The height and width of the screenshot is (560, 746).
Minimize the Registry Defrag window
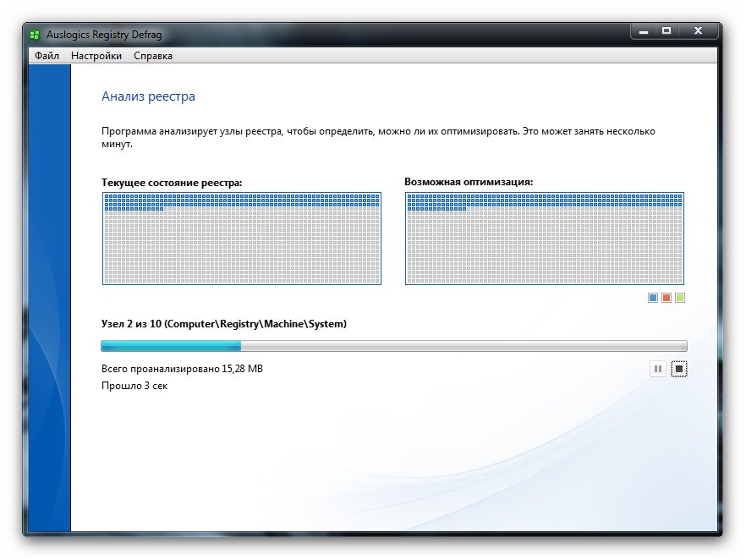coord(645,30)
